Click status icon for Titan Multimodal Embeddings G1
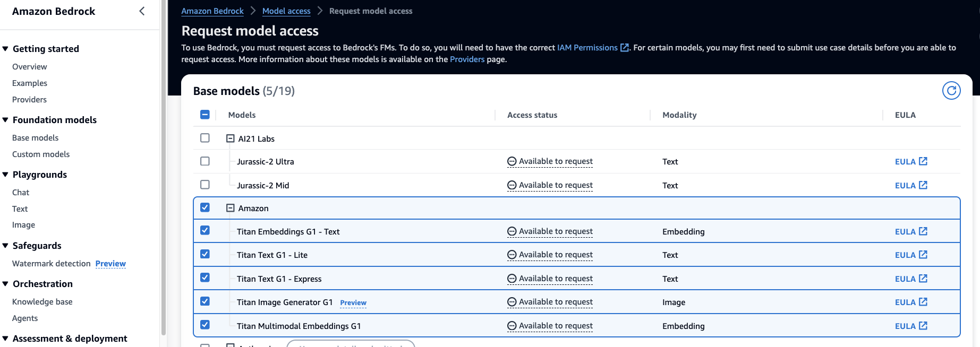Screen dimensions: 980x347 (x=512, y=326)
